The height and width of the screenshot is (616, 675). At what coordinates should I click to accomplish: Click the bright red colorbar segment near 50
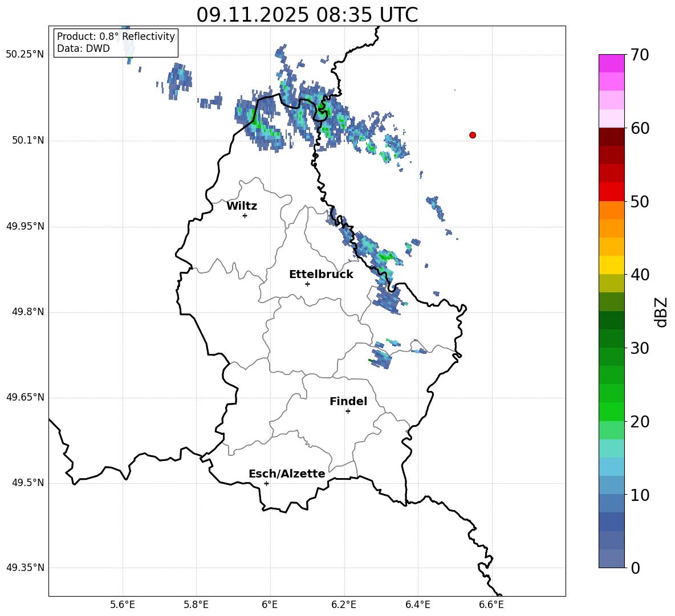[611, 192]
